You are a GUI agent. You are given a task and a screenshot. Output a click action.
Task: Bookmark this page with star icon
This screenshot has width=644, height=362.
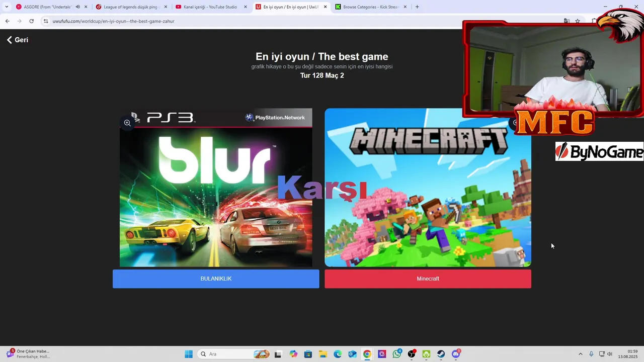[x=578, y=21]
